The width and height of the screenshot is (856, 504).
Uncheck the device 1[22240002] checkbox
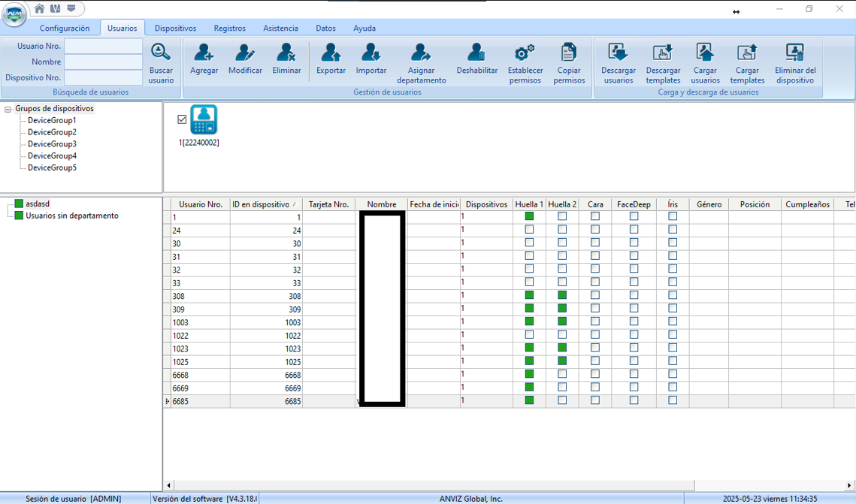point(183,119)
